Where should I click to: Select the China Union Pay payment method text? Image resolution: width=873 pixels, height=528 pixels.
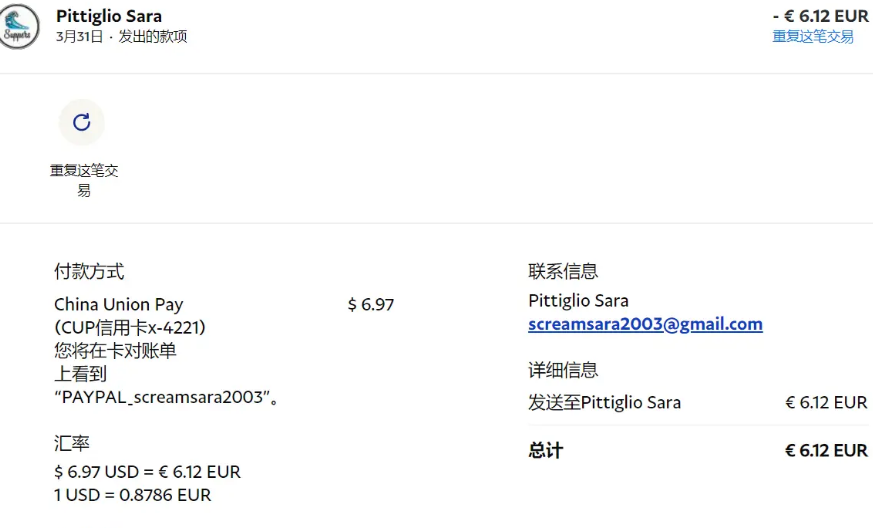pyautogui.click(x=118, y=304)
